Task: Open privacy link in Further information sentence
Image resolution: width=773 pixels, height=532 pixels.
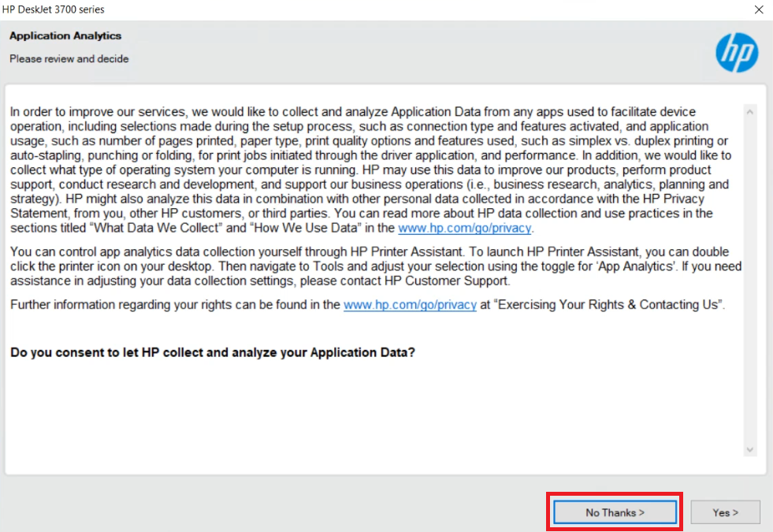Action: click(x=410, y=305)
